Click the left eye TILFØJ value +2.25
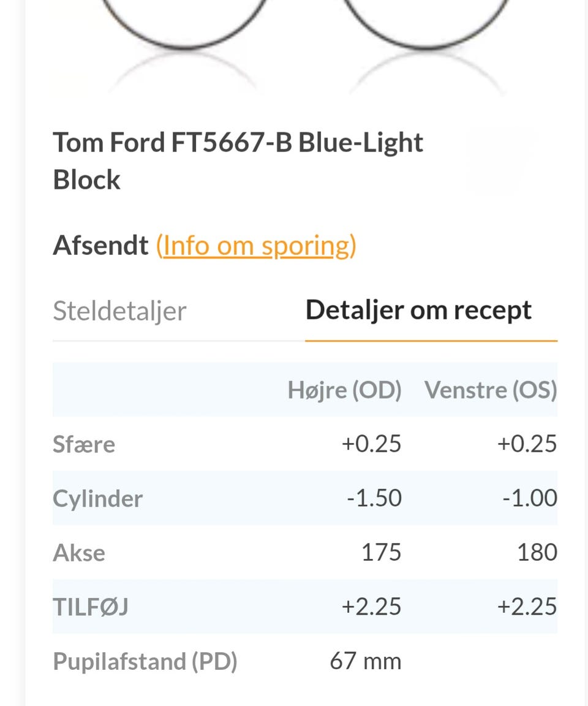This screenshot has height=706, width=588. pos(527,607)
